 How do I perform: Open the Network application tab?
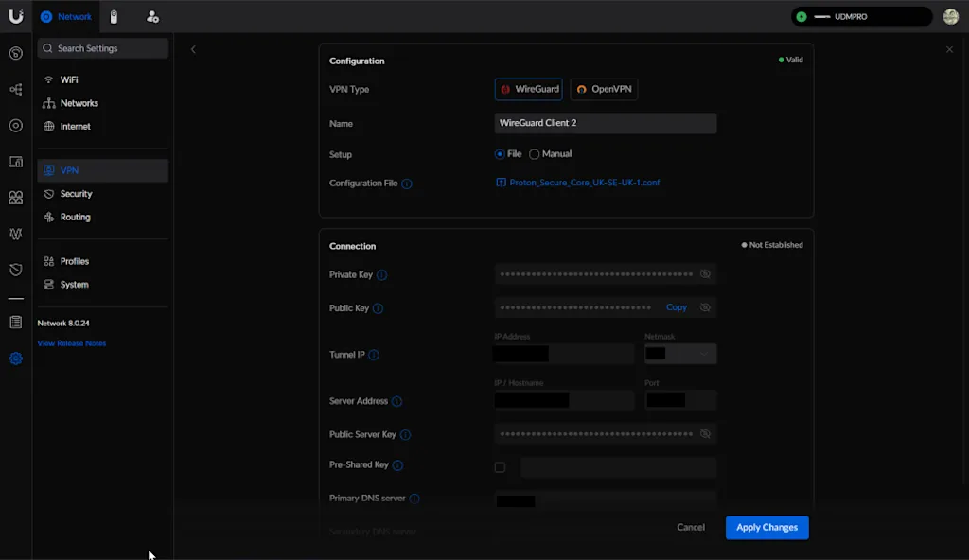tap(65, 17)
